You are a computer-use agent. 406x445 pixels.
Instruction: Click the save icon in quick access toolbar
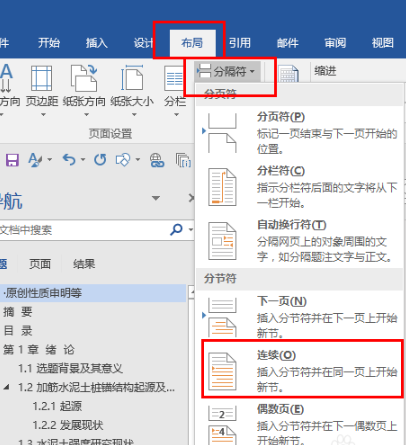pyautogui.click(x=12, y=160)
